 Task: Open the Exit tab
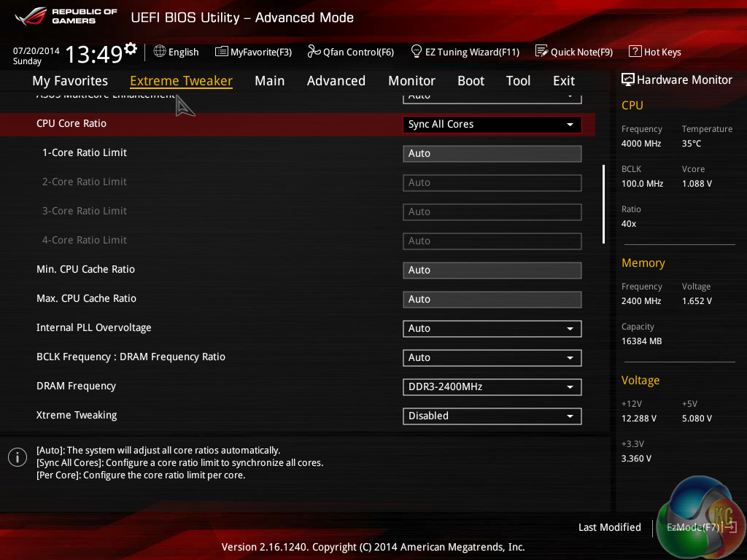(564, 81)
